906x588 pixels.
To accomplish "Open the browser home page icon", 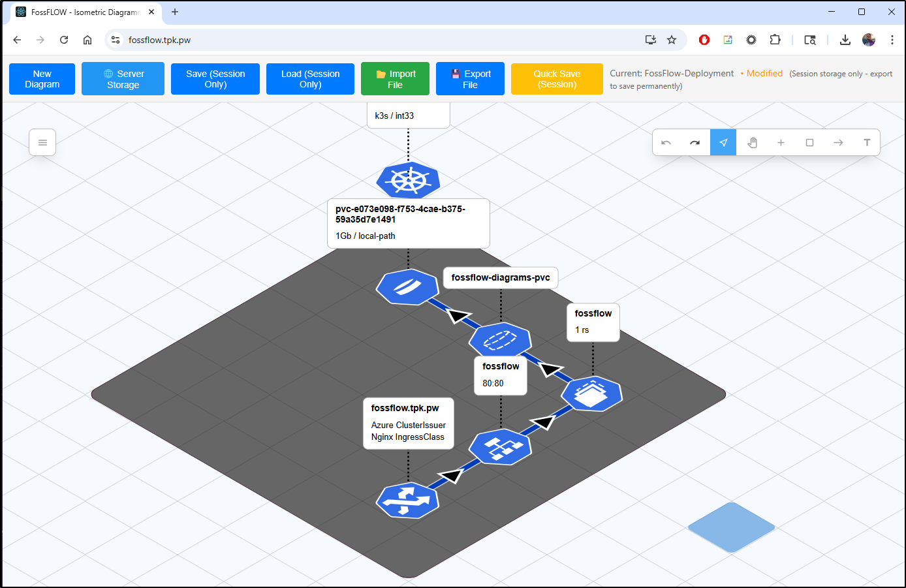I will 87,40.
